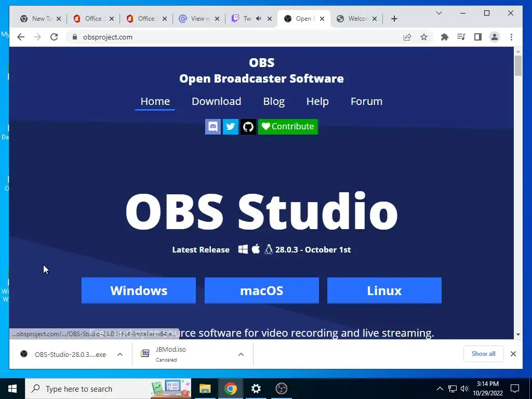Click the Chrome taskbar icon

coord(230,389)
